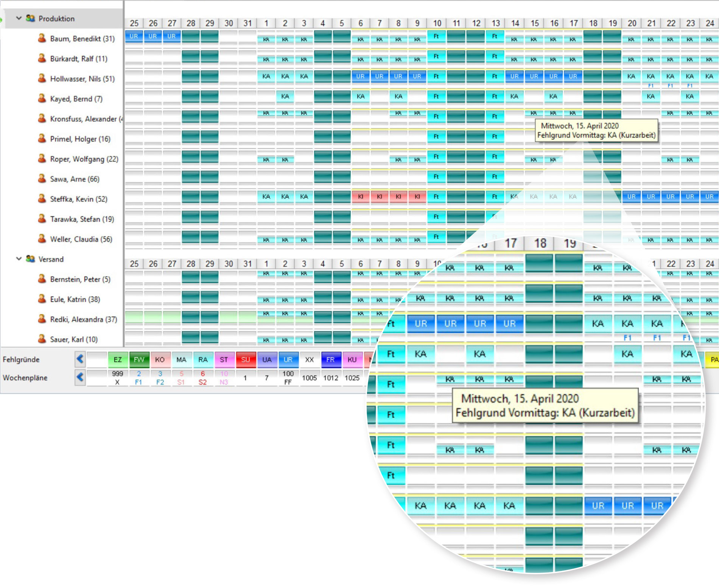This screenshot has height=588, width=719.
Task: Click the person icon for Hollwasser, Nils
Action: [42, 78]
